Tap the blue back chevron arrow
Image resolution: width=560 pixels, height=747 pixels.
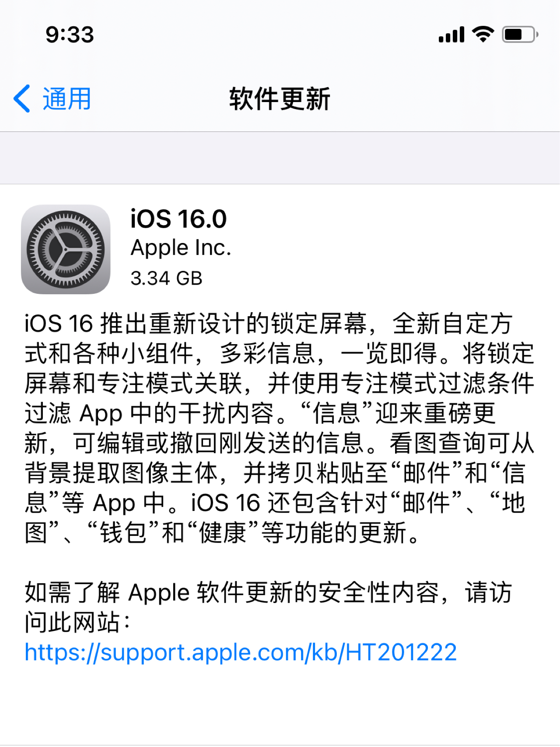coord(22,99)
